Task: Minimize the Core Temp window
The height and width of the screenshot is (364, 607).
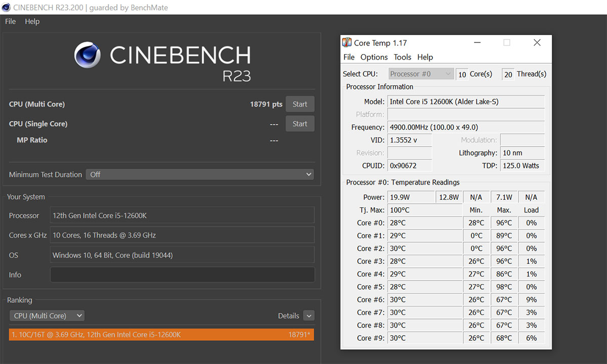Action: pyautogui.click(x=476, y=43)
